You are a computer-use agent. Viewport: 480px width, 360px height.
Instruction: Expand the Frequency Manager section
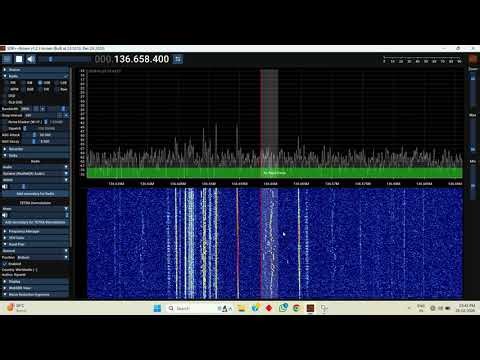35,231
